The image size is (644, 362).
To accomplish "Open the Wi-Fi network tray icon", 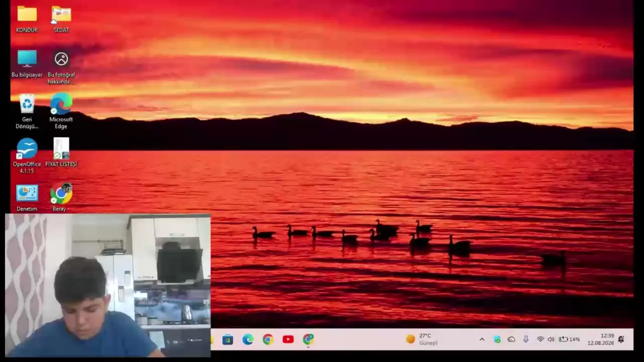I will tap(540, 339).
